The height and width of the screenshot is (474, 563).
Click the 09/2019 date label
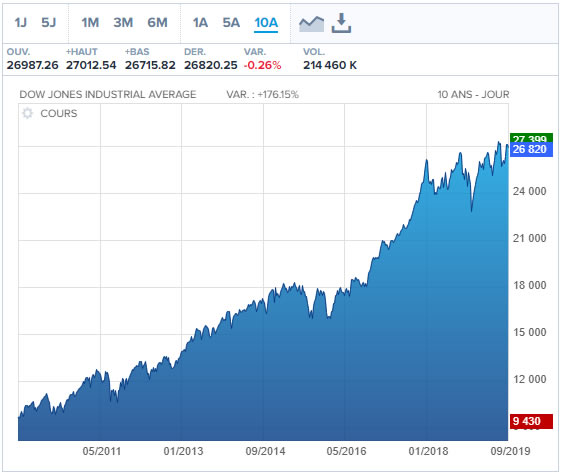pos(510,451)
